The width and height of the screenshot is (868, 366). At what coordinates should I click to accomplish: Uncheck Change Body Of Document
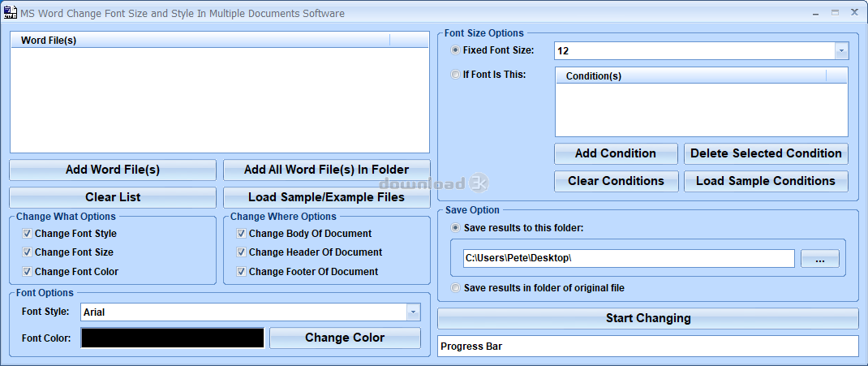(241, 233)
